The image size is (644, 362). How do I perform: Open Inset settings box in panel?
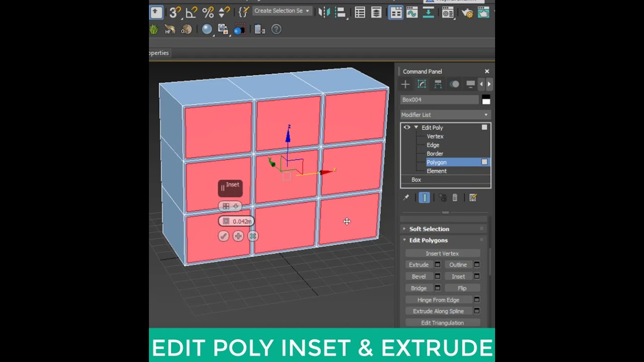tap(477, 277)
